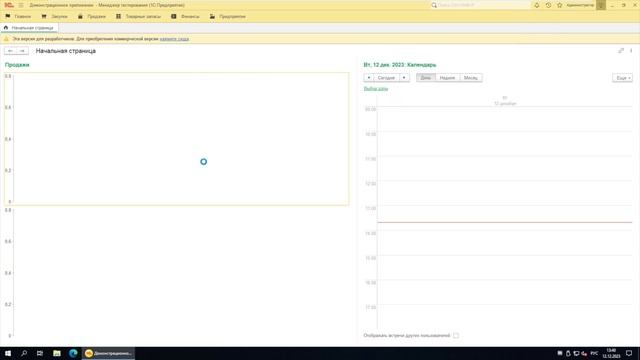Click the warning triangle icon in banner
The width and height of the screenshot is (640, 360).
(6, 39)
